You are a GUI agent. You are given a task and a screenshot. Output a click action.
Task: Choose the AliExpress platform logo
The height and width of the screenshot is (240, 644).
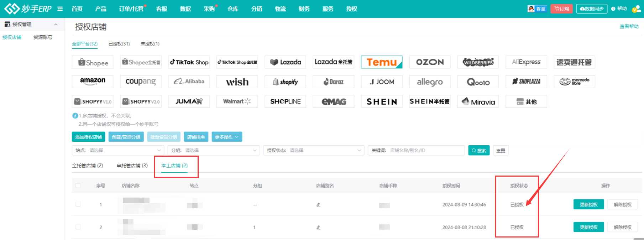click(x=527, y=62)
